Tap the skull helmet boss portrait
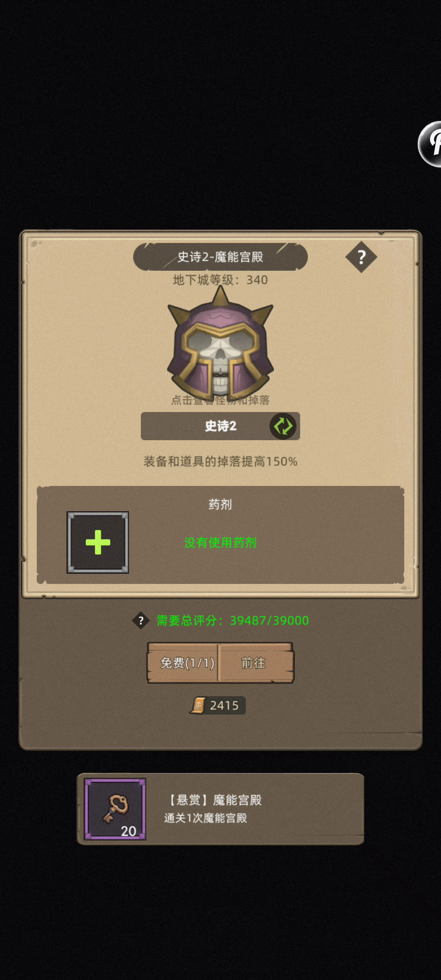Screen dimensions: 441x980 (220, 343)
